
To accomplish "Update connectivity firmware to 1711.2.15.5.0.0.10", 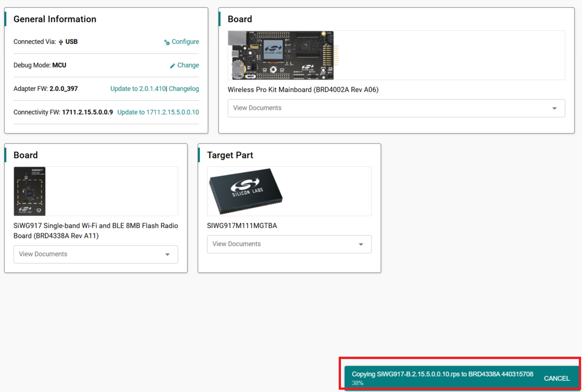I will click(x=158, y=112).
